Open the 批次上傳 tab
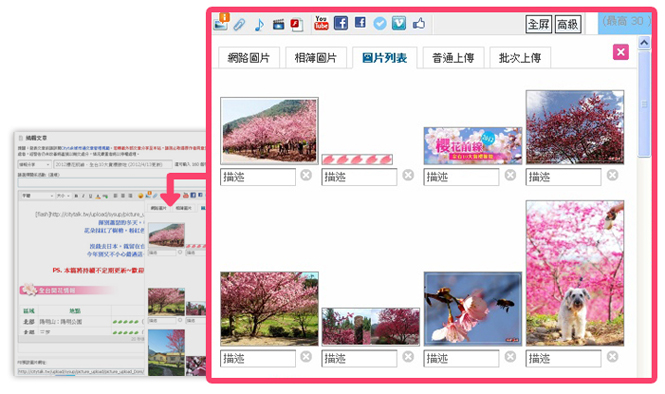This screenshot has height=394, width=665. (x=520, y=58)
